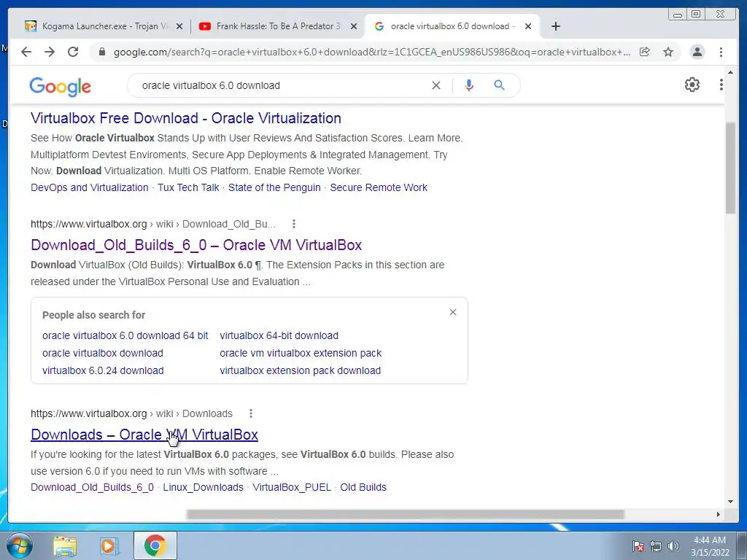Open the volume tray icon

pyautogui.click(x=673, y=546)
